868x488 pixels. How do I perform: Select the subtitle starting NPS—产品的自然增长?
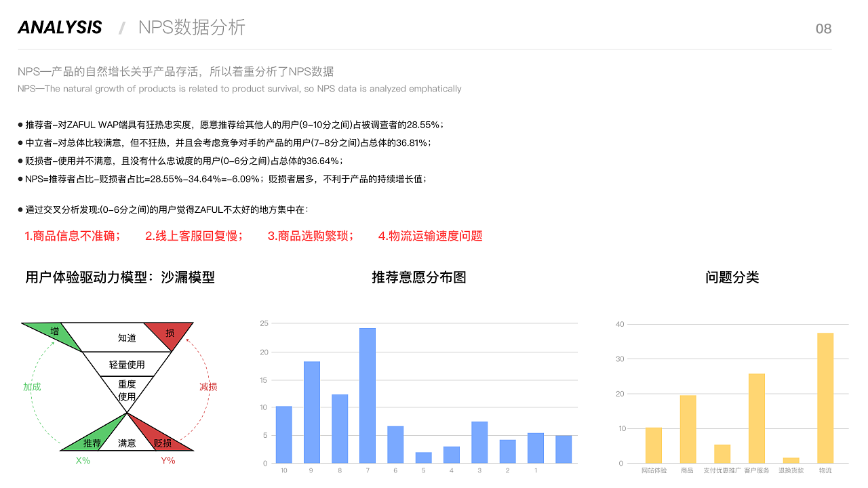point(176,71)
